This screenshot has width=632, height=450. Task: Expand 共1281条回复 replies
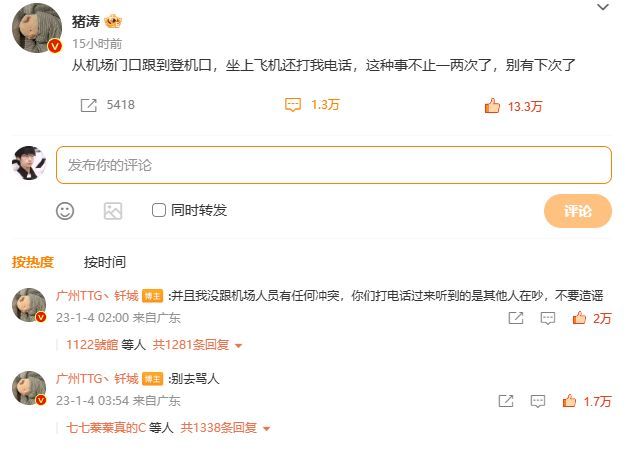(197, 345)
